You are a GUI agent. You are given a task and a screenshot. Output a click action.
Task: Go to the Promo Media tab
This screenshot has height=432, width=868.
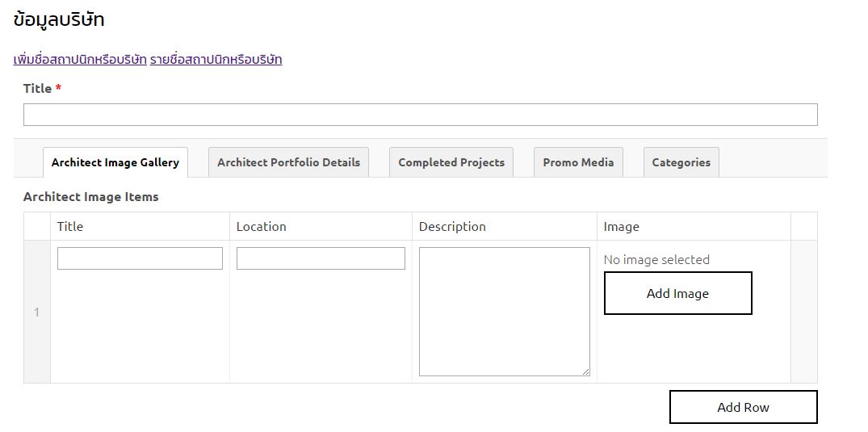click(578, 162)
